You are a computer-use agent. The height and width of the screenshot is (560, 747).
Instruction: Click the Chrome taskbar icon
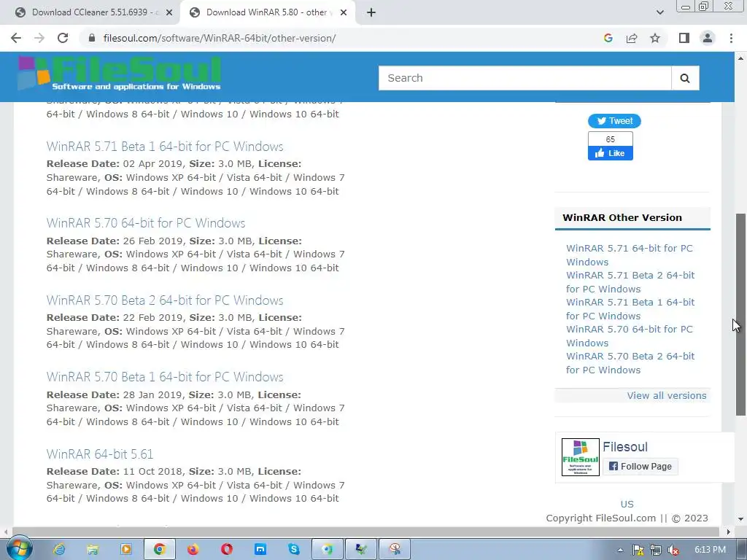click(x=160, y=550)
